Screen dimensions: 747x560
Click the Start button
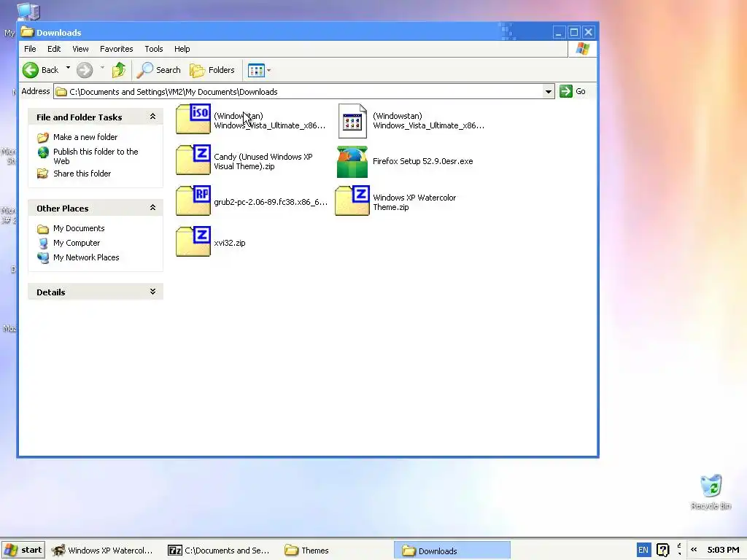[x=23, y=550]
